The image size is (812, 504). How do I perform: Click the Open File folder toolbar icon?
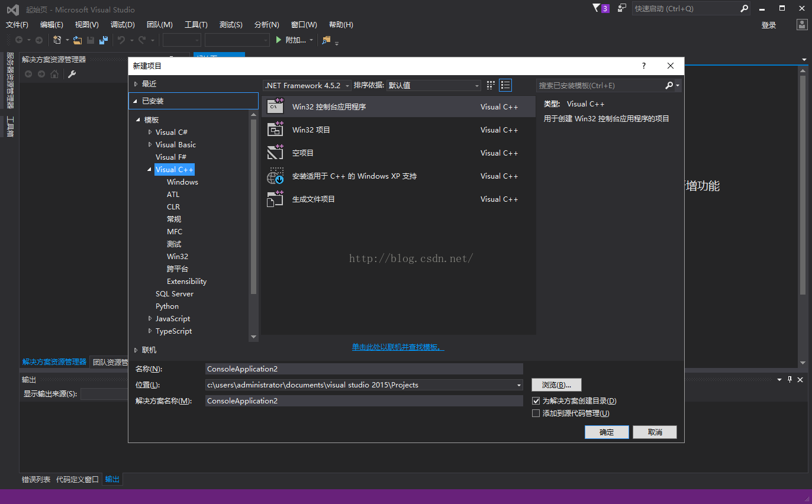coord(78,40)
